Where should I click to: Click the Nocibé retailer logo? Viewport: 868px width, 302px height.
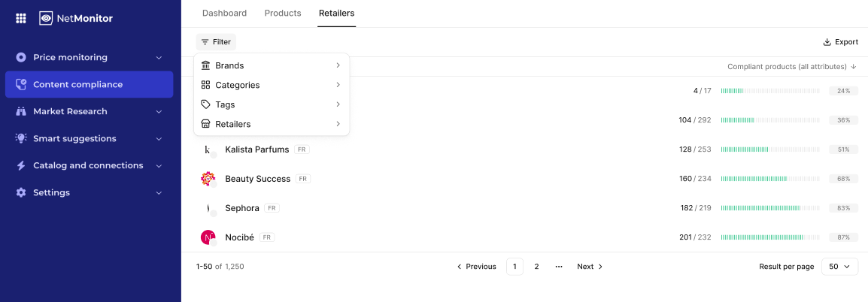pyautogui.click(x=208, y=237)
